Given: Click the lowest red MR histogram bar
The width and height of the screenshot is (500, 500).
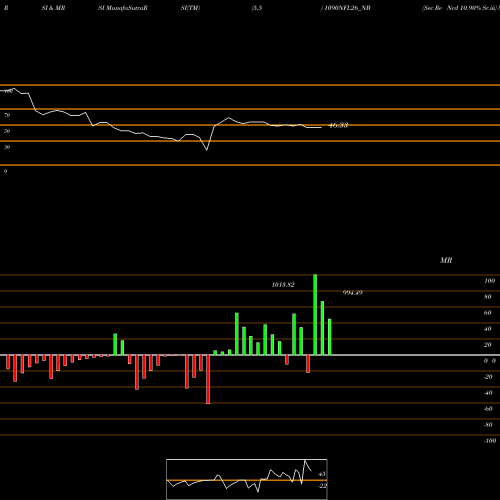Looking at the screenshot, I should click(208, 379).
